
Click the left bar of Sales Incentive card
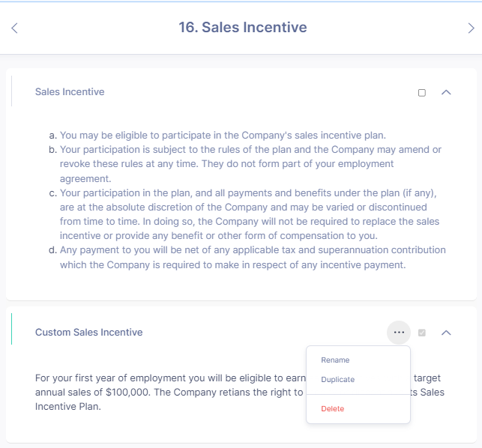[x=12, y=91]
